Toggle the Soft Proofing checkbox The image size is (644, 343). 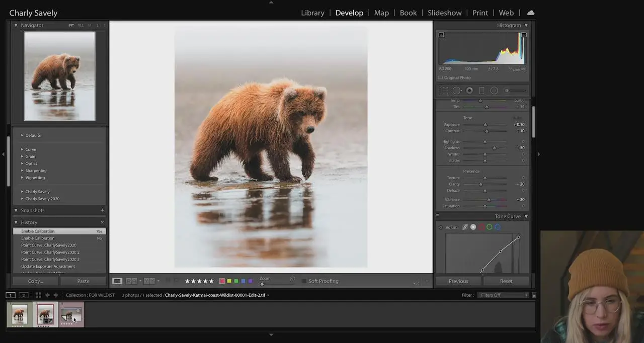point(304,281)
